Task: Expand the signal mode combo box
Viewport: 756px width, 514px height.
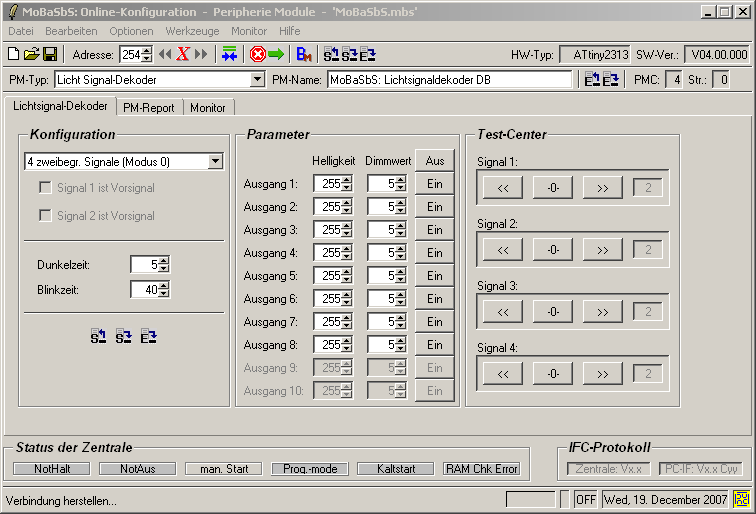Action: (215, 162)
